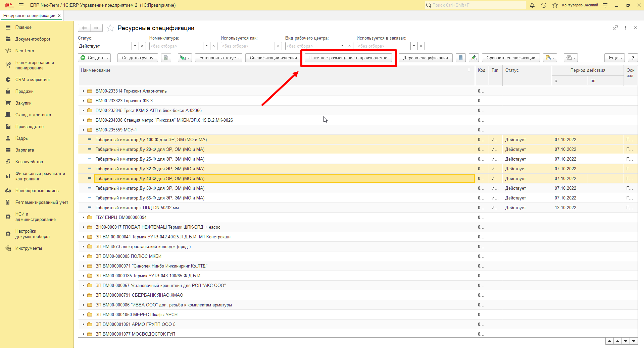
Task: Open the Используется в заказах dropdown
Action: 414,46
